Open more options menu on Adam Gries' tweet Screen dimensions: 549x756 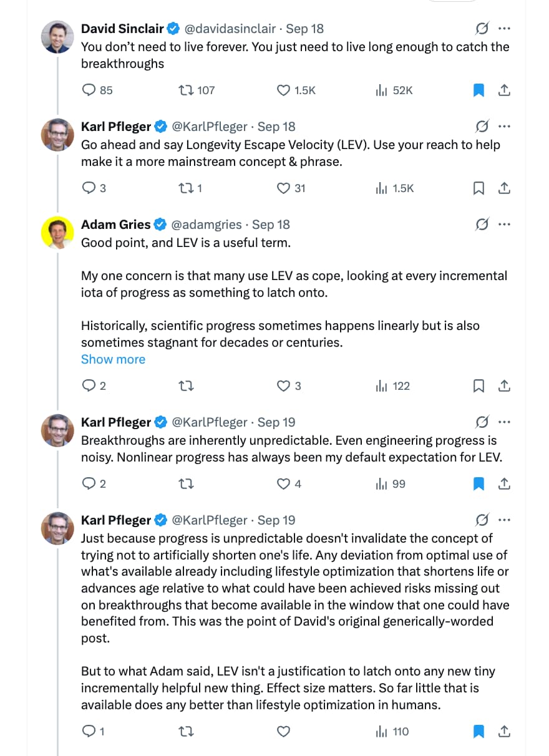pyautogui.click(x=505, y=225)
